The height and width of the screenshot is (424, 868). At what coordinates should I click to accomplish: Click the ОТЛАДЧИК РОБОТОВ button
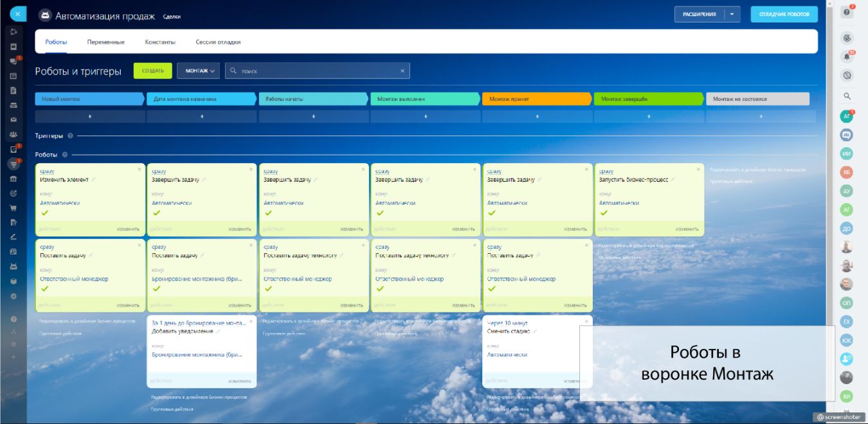[x=784, y=14]
